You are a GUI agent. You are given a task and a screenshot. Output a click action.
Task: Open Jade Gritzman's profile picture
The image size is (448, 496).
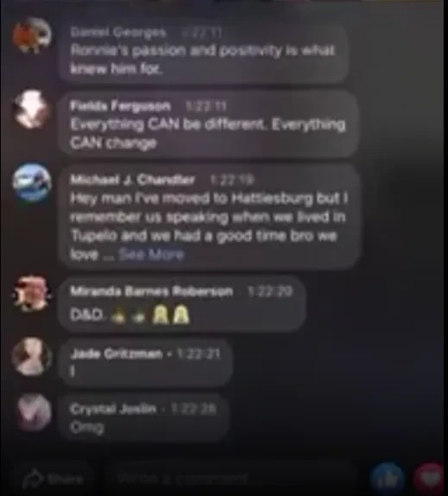32,357
